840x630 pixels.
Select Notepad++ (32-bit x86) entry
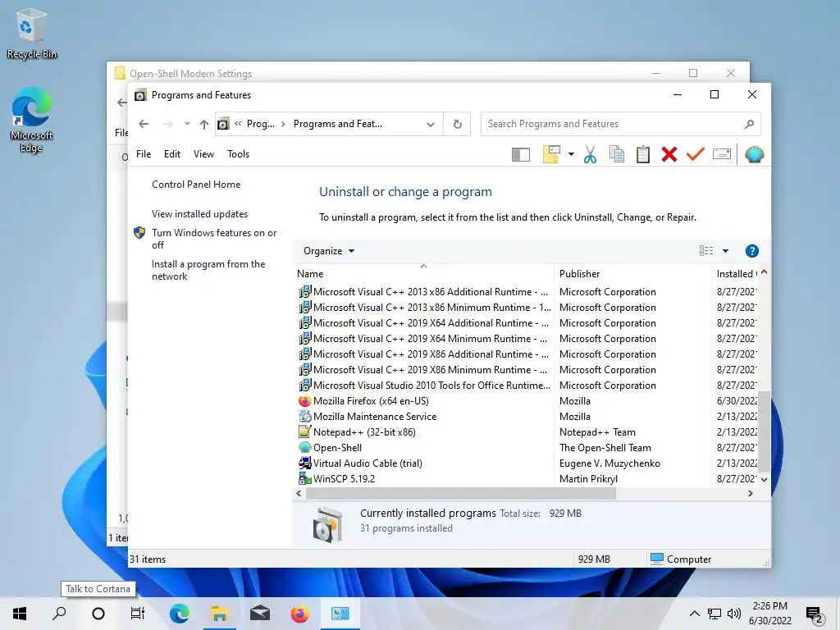pyautogui.click(x=364, y=431)
